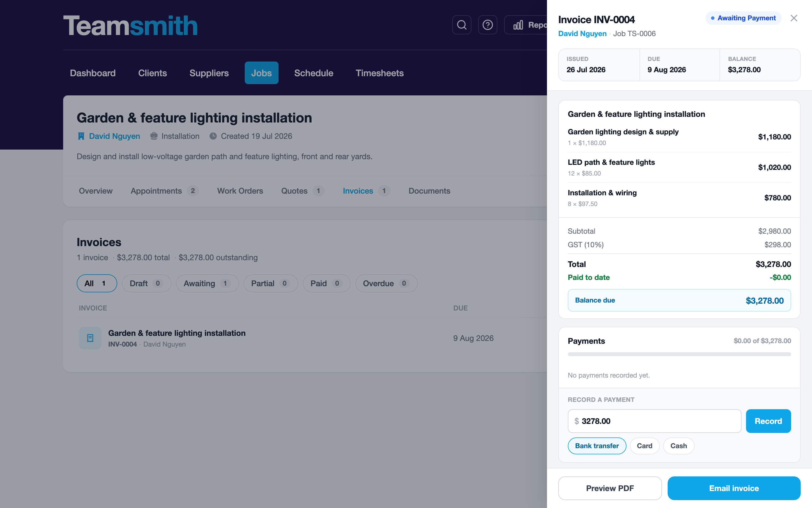
Task: Switch to the Documents tab
Action: (x=429, y=191)
